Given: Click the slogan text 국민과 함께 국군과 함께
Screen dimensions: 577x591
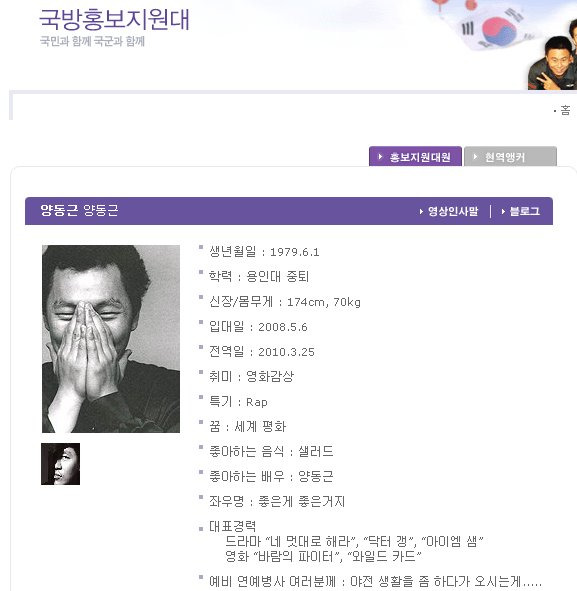Looking at the screenshot, I should coord(92,41).
